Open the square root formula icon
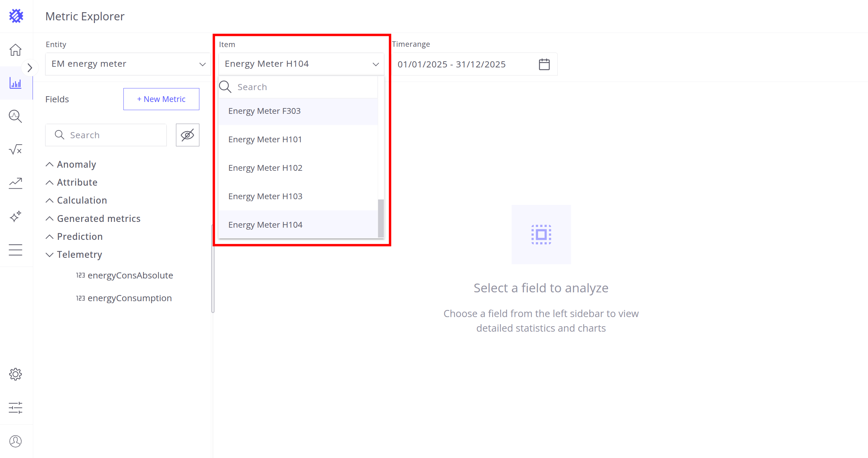Screen dimensions: 868x458 pos(16,149)
